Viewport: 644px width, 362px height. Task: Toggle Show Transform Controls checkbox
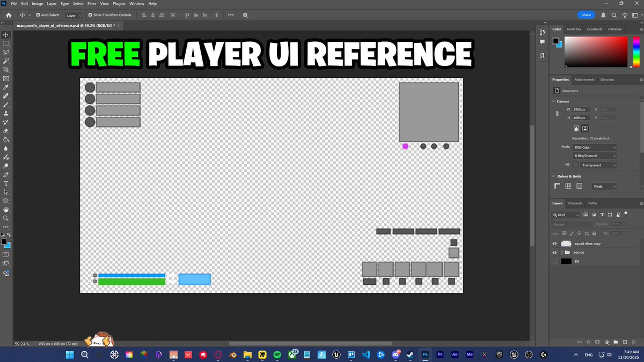coord(90,15)
